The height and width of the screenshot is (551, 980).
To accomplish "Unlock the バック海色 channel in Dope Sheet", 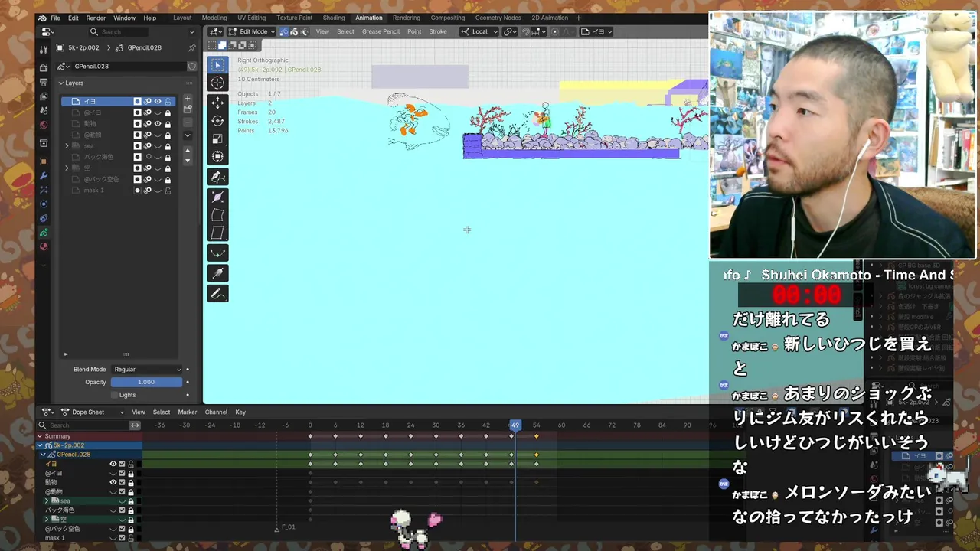I will [x=130, y=510].
